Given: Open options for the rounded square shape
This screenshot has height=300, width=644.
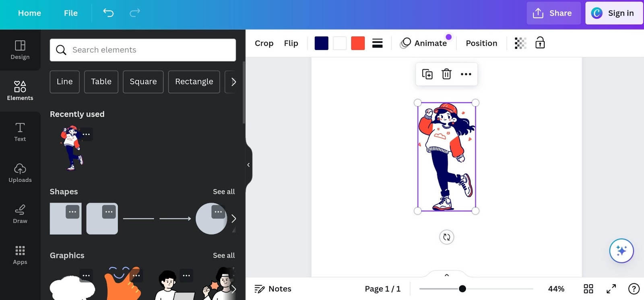Looking at the screenshot, I should tap(109, 212).
